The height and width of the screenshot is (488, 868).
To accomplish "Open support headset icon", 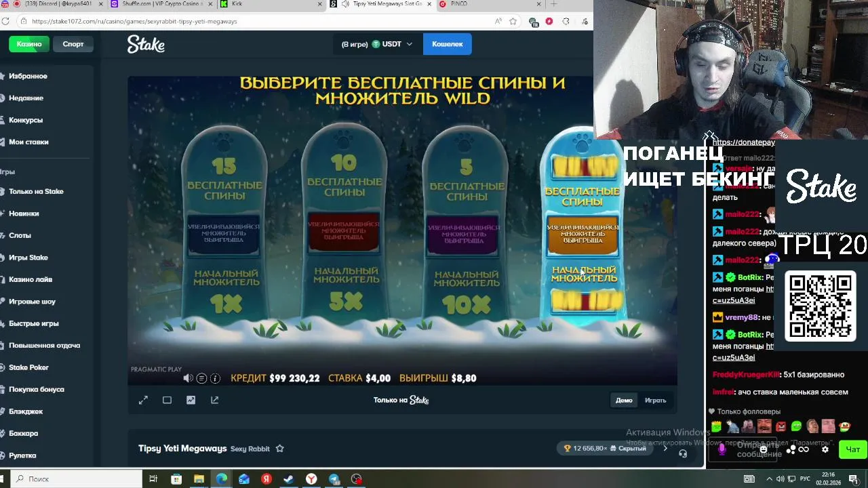I will coord(683,453).
